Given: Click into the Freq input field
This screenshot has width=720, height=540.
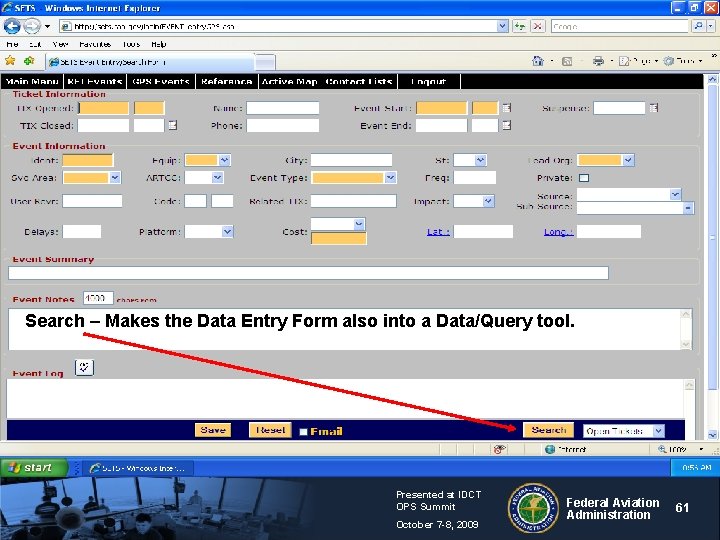Looking at the screenshot, I should click(x=475, y=178).
